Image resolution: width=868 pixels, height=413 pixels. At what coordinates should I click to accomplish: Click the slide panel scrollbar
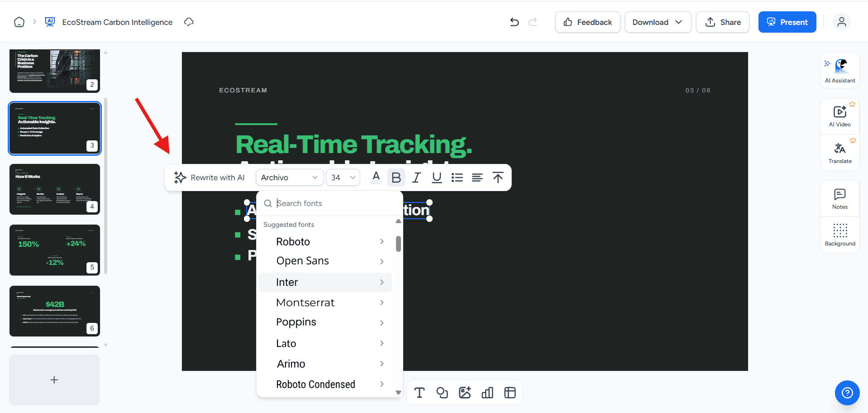pyautogui.click(x=106, y=186)
